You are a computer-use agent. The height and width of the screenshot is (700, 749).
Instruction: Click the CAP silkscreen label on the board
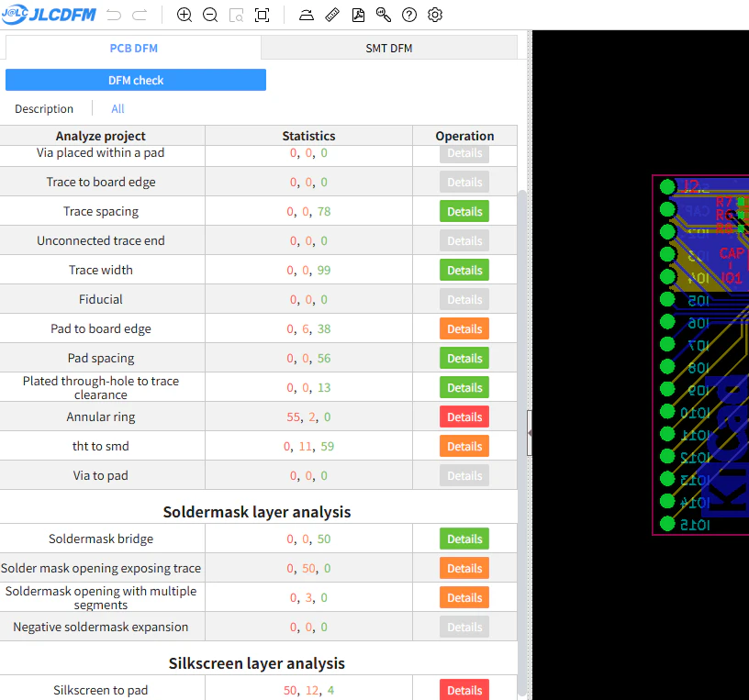point(732,253)
